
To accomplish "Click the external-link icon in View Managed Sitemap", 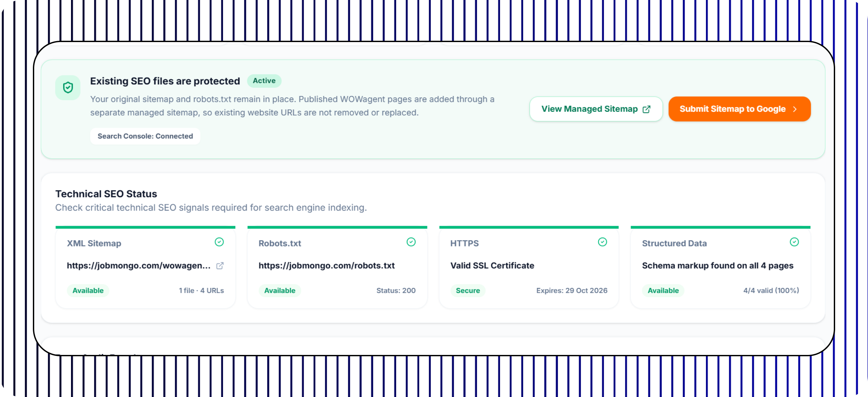I will coord(646,109).
